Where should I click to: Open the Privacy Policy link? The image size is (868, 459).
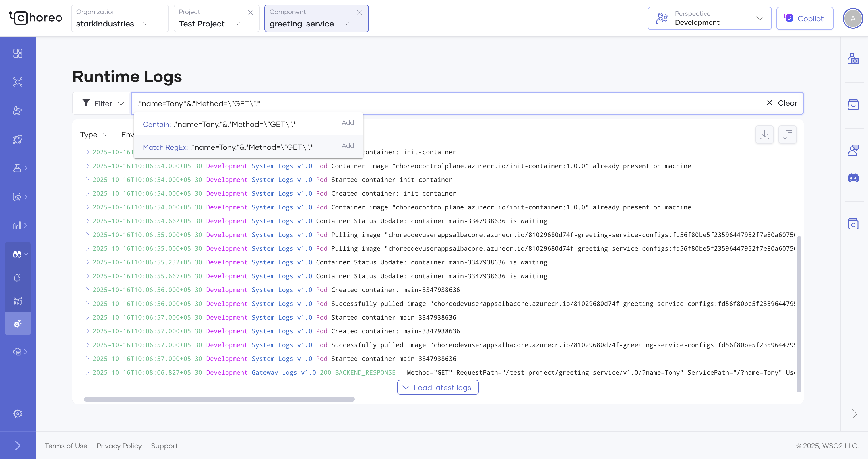pos(119,445)
